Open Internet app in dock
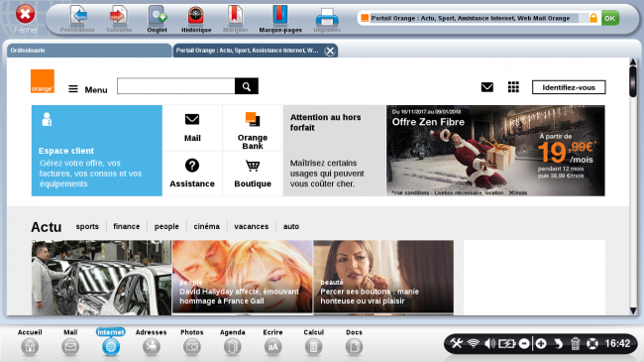The height and width of the screenshot is (362, 644). [x=111, y=342]
